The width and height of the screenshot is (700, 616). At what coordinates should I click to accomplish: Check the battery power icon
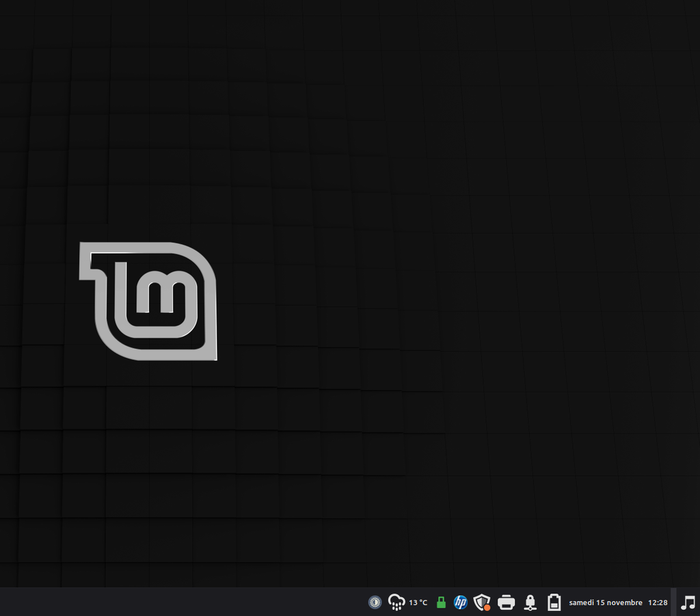tap(554, 602)
